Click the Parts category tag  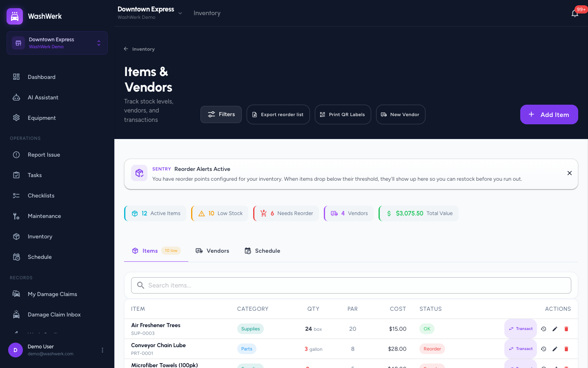tap(247, 349)
